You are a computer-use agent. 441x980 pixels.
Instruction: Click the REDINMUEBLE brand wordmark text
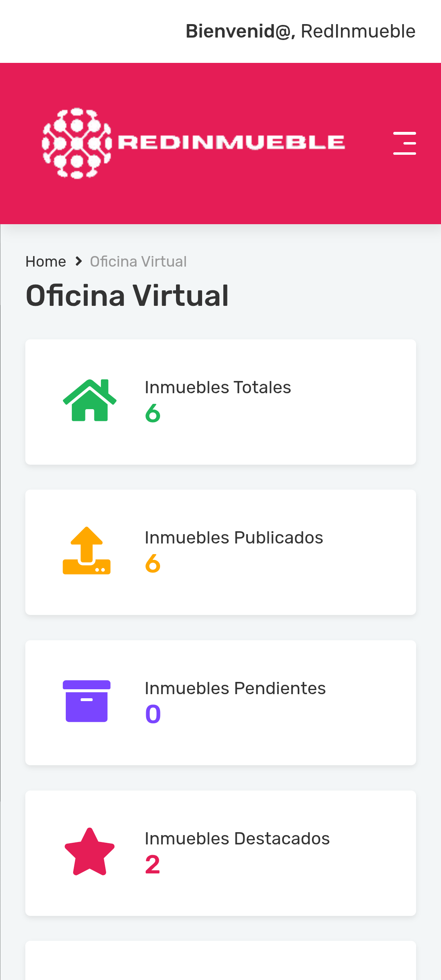click(x=232, y=143)
